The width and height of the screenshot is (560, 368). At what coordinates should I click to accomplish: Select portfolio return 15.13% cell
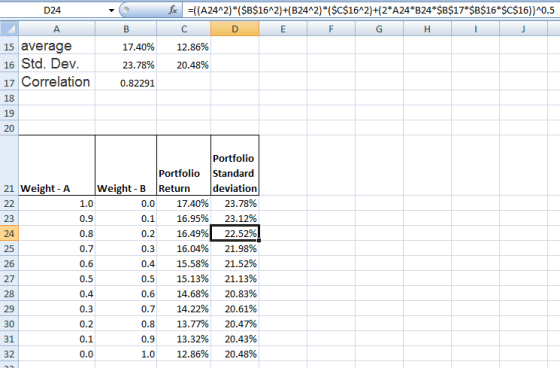pyautogui.click(x=184, y=278)
